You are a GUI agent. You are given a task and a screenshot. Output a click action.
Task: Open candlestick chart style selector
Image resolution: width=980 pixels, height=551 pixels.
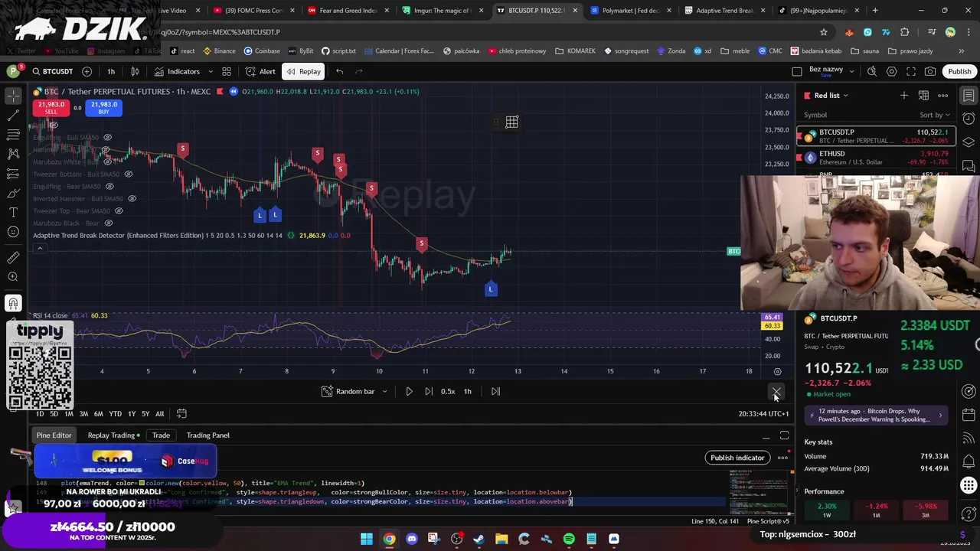(135, 71)
